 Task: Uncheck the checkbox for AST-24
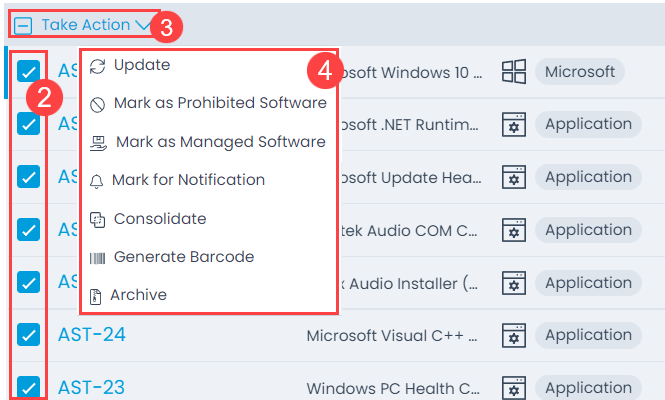29,335
